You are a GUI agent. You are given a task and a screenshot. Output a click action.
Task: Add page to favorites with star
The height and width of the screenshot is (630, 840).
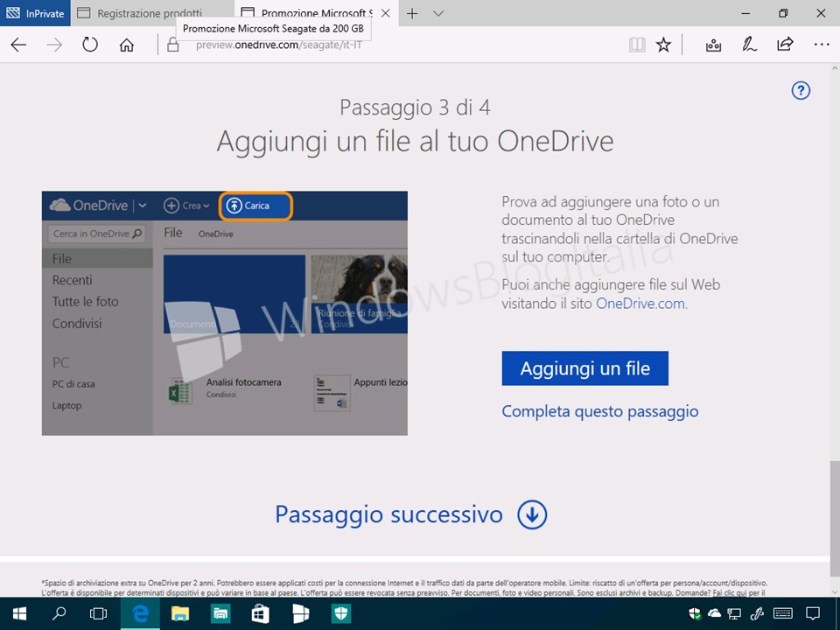point(664,45)
